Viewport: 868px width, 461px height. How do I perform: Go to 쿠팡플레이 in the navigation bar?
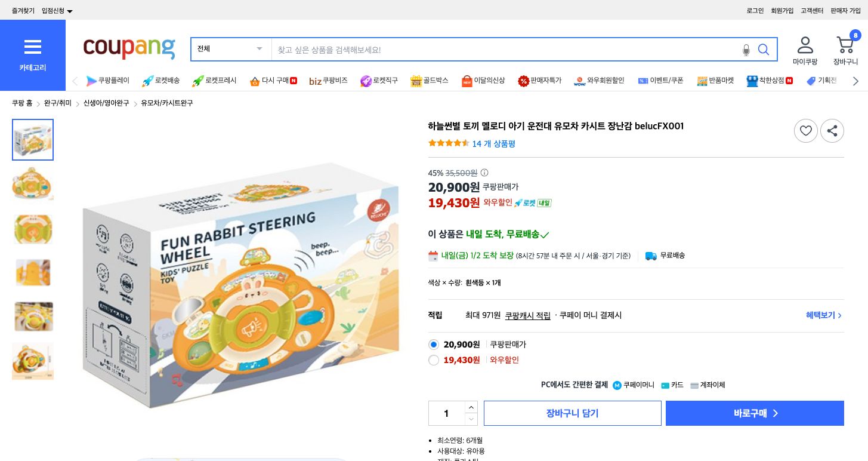108,81
